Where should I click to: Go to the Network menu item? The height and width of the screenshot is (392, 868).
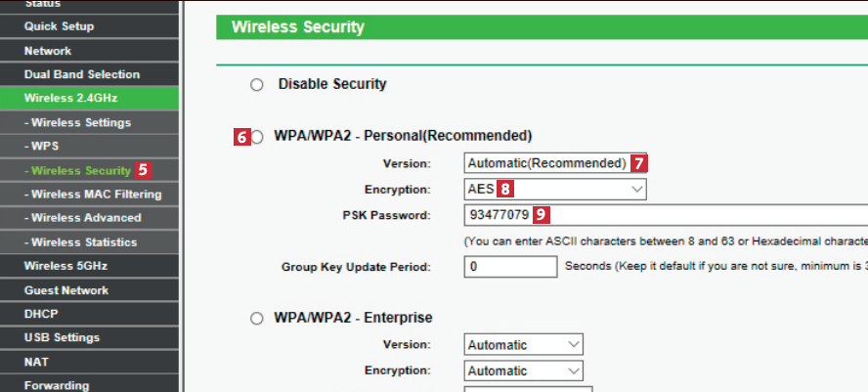[x=48, y=51]
